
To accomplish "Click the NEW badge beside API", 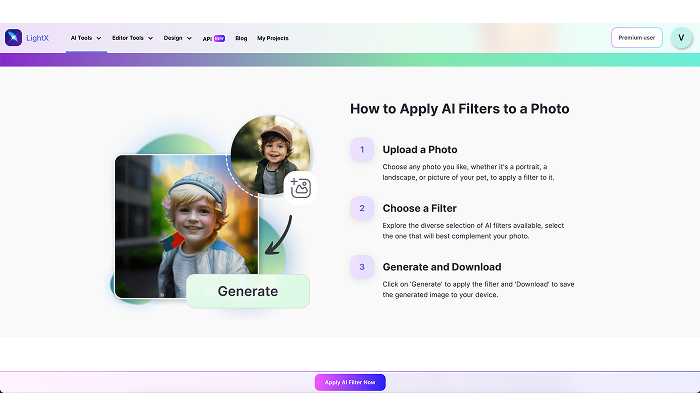I will (x=219, y=38).
